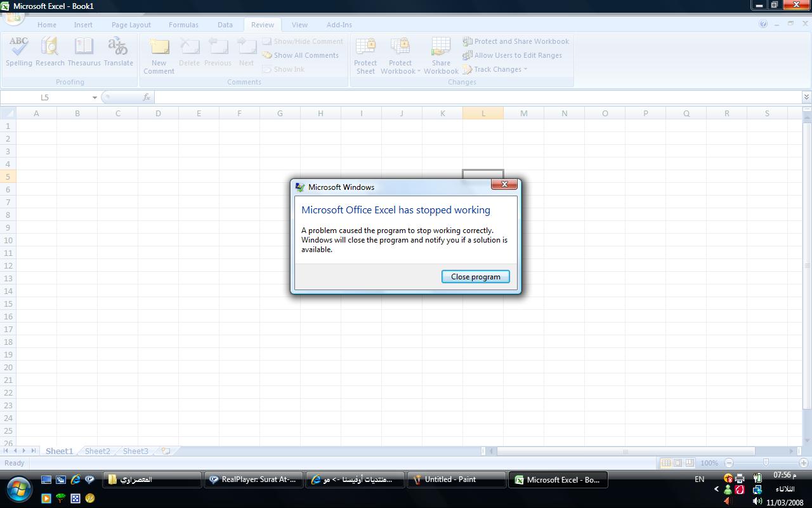Click the volume icon in system tray
812x508 pixels.
click(757, 502)
